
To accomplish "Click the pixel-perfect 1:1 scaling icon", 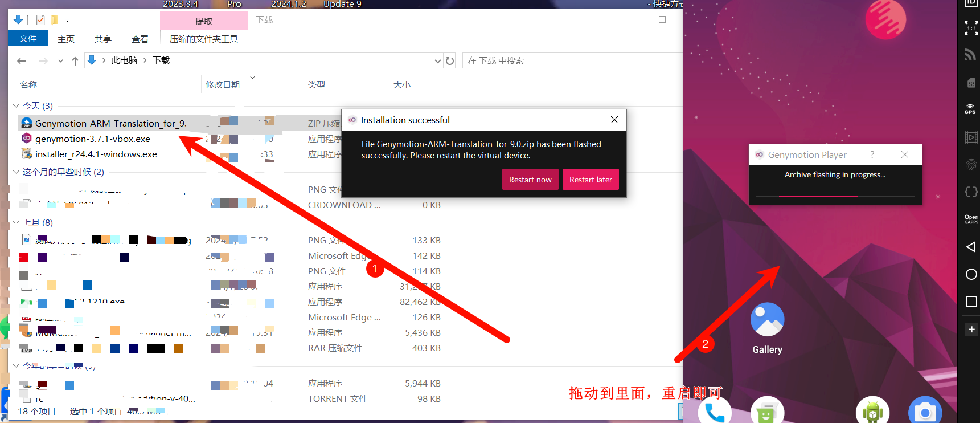I will (971, 28).
